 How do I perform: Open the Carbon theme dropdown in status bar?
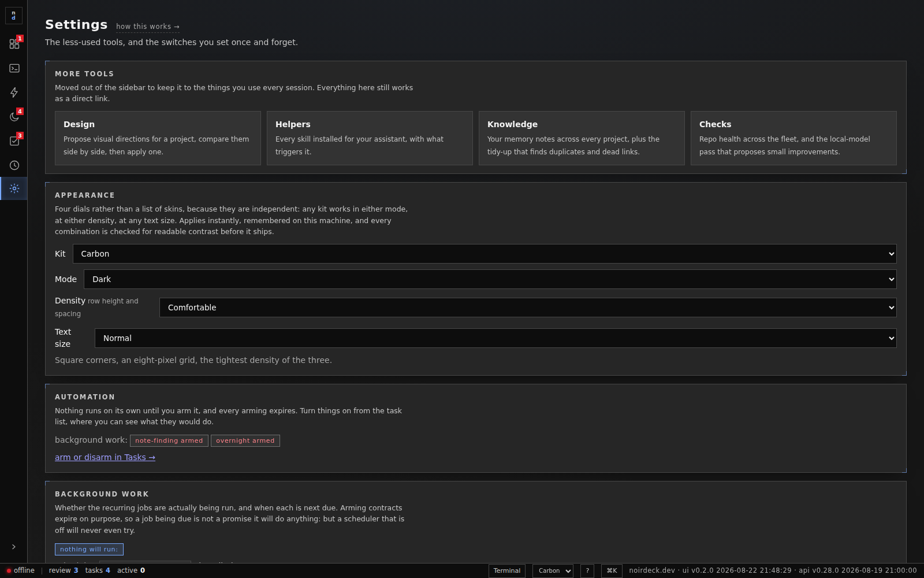(553, 571)
